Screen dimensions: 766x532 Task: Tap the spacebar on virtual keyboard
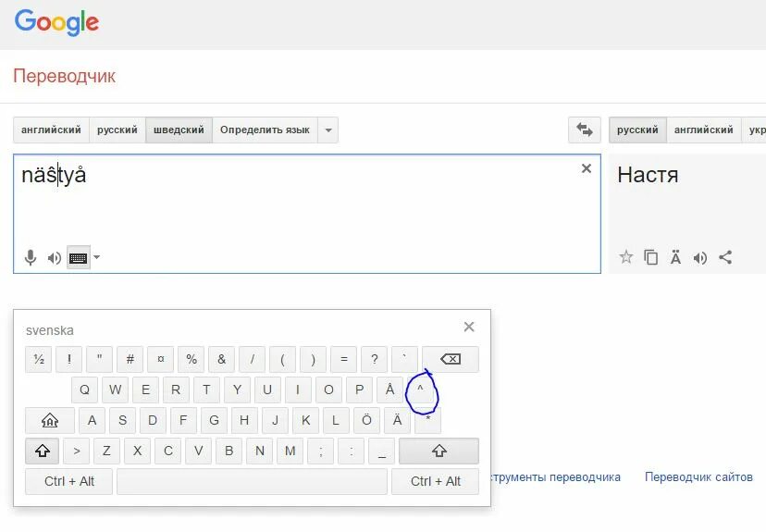coord(252,482)
